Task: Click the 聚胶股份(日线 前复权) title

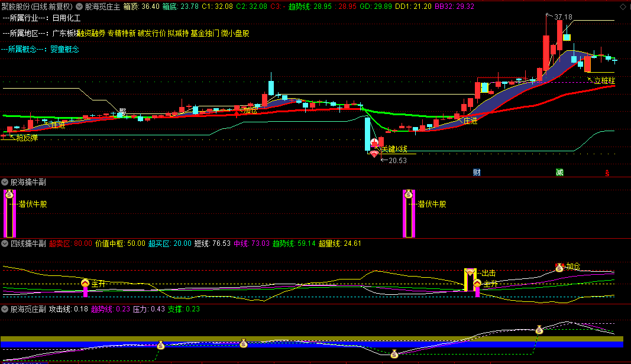Action: point(37,6)
